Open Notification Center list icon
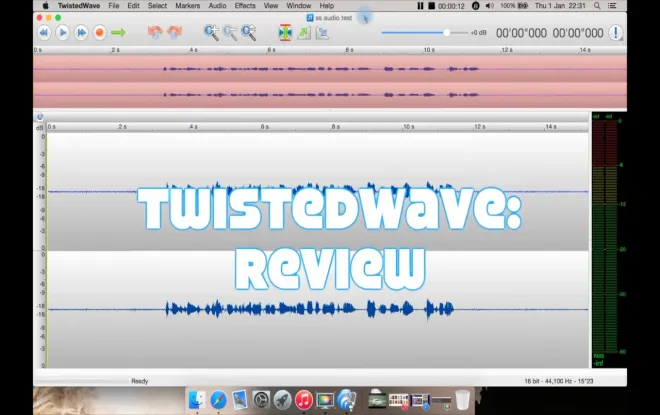The image size is (660, 415). click(x=612, y=5)
